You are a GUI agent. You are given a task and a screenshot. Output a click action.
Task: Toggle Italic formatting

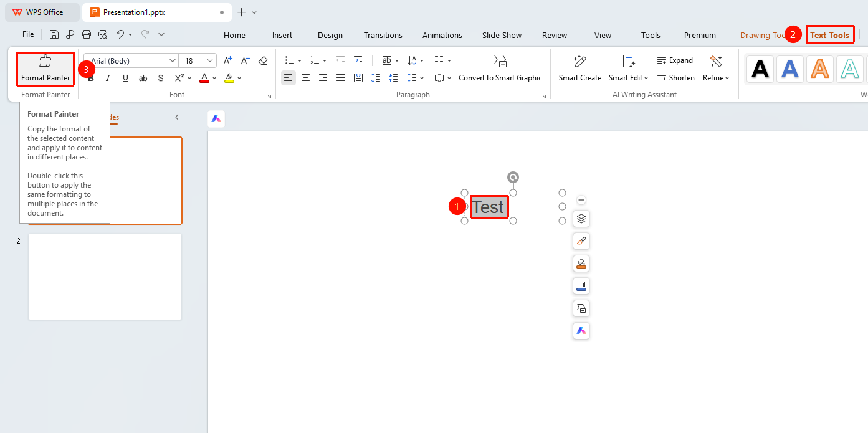coord(108,78)
